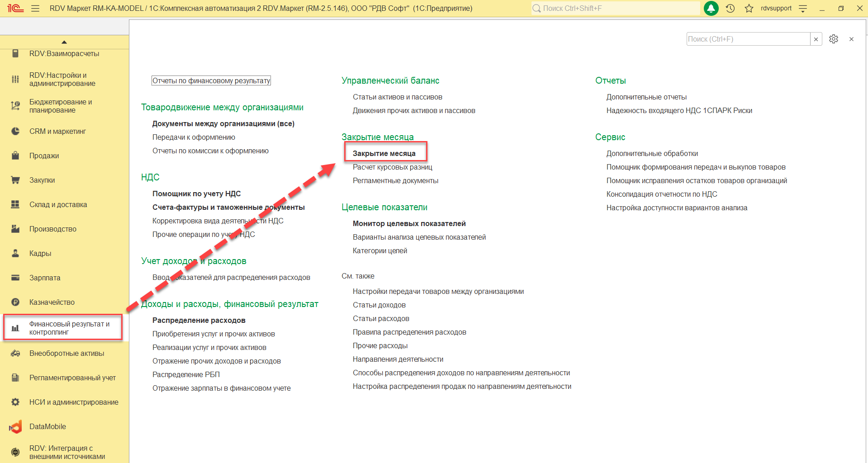The image size is (868, 463).
Task: Click the Казначейство coin icon
Action: coord(15,302)
